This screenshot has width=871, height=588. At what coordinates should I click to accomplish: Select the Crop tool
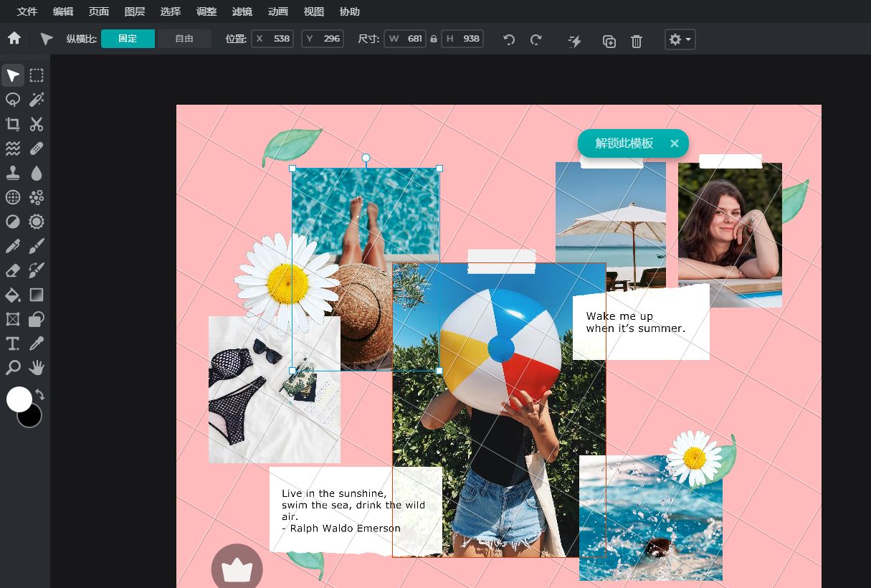13,124
